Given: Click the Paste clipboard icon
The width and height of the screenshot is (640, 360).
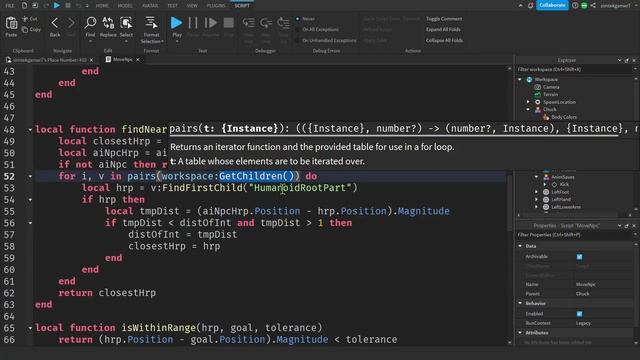Looking at the screenshot, I should 11,24.
